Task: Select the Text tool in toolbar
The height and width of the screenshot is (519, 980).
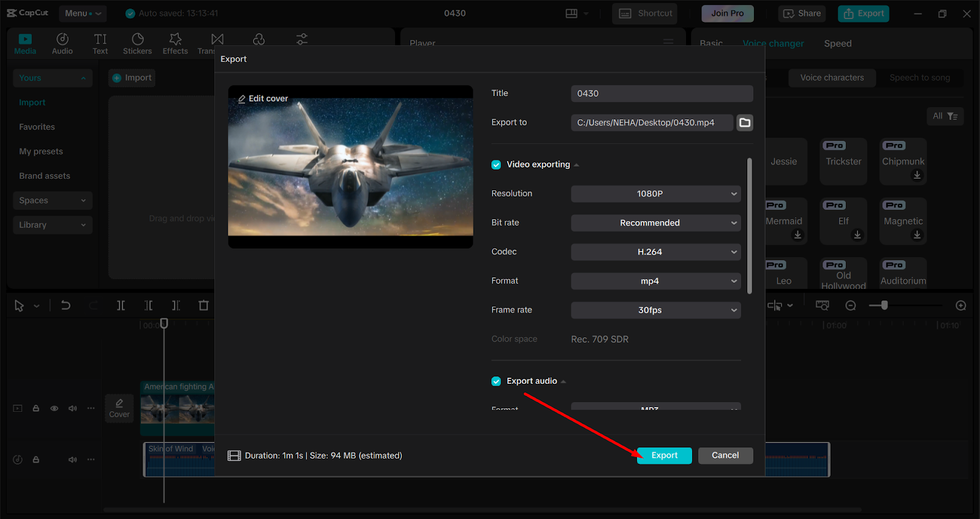Action: 100,43
